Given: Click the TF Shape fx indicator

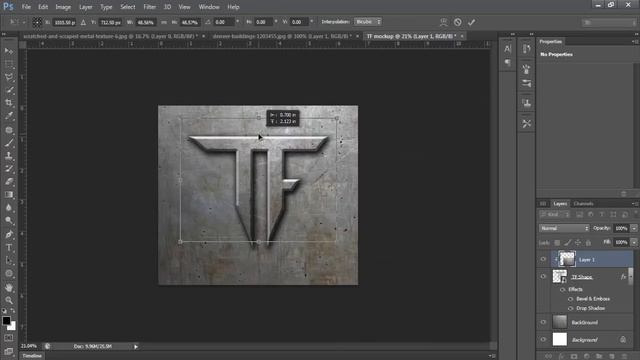Looking at the screenshot, I should (x=623, y=277).
